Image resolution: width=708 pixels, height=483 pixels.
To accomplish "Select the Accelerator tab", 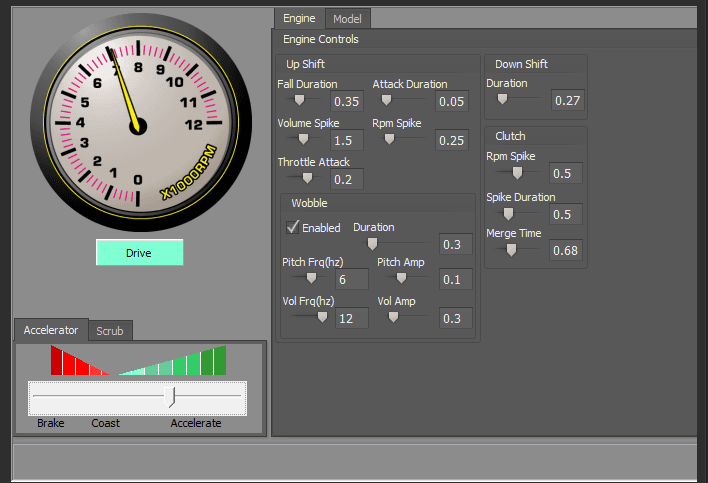I will click(x=51, y=330).
